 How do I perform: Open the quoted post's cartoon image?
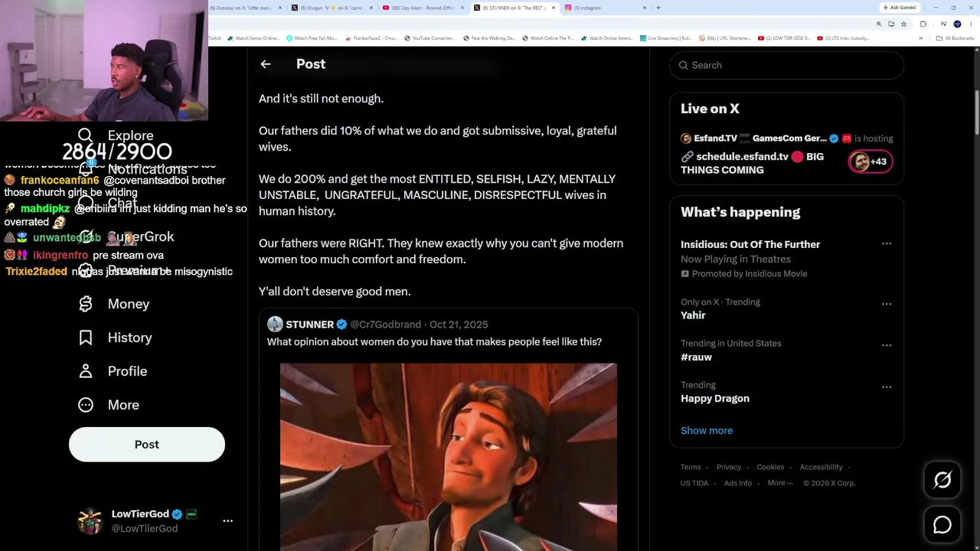tap(448, 457)
